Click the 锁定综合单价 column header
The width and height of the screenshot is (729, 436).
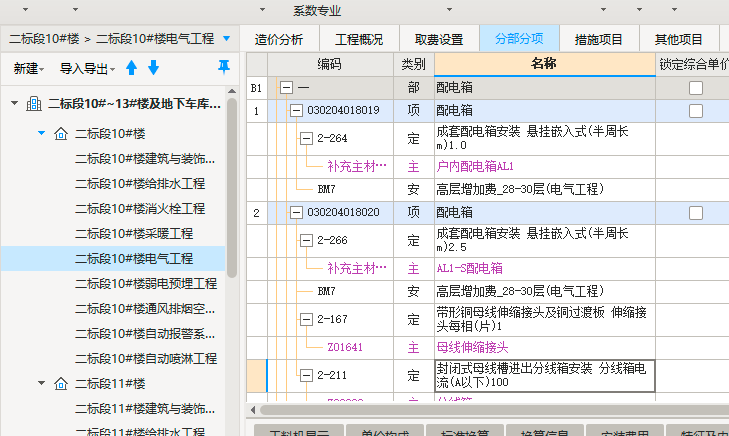tap(693, 64)
